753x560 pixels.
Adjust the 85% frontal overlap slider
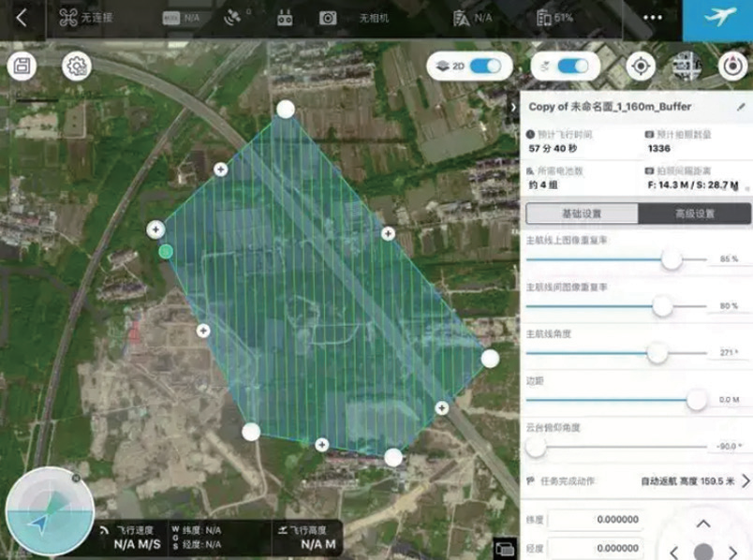pos(672,259)
